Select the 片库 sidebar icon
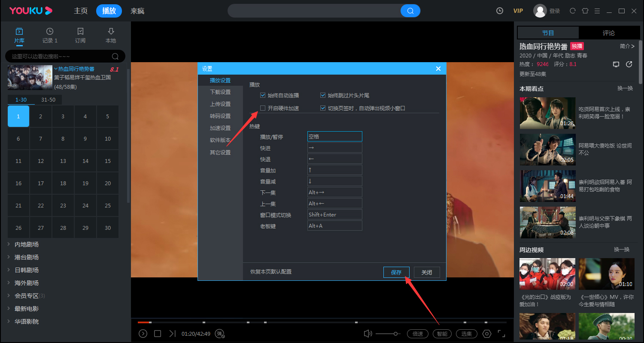The height and width of the screenshot is (343, 644). point(19,36)
